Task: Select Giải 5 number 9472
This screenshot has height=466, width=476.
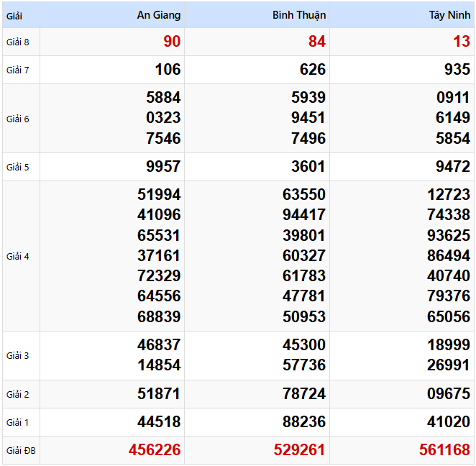Action: point(453,167)
